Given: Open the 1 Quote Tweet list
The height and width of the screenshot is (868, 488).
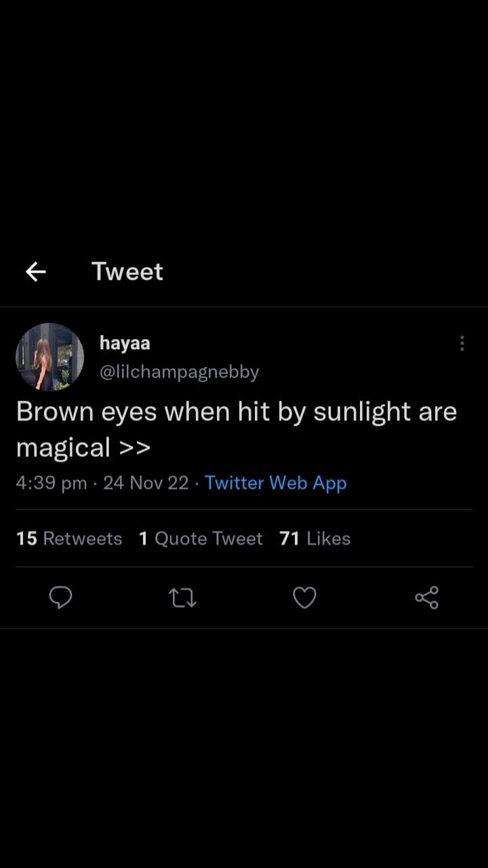Looking at the screenshot, I should (x=201, y=538).
